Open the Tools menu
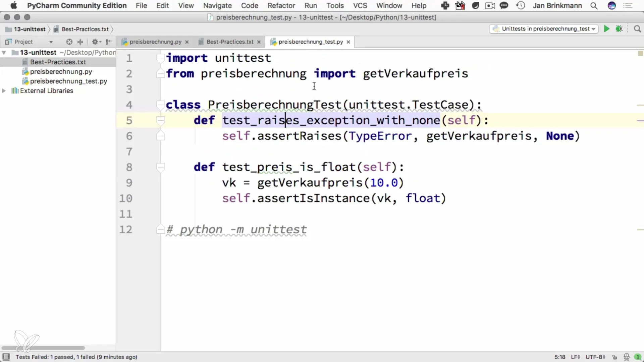 pyautogui.click(x=335, y=6)
